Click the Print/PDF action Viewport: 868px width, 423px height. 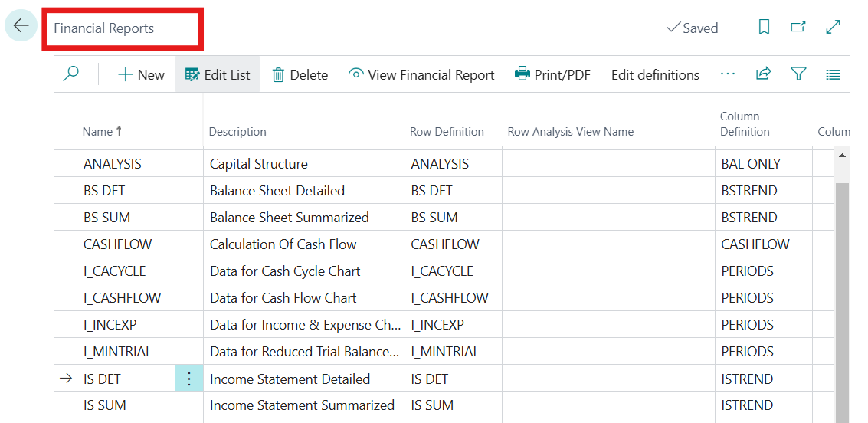tap(552, 74)
